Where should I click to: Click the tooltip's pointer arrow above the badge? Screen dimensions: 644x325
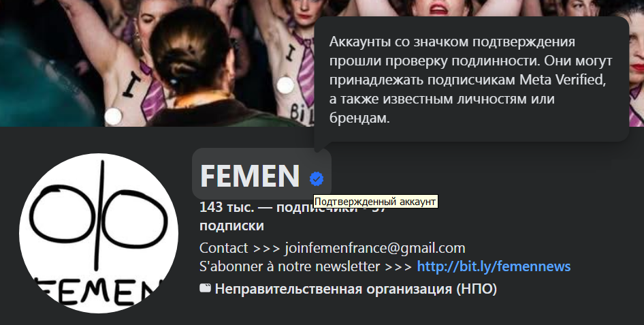click(323, 146)
